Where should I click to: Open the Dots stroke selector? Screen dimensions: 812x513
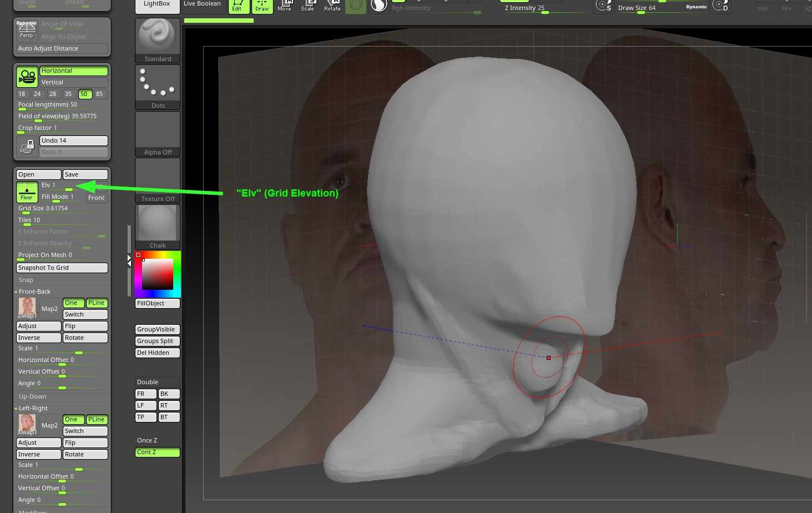tap(158, 87)
